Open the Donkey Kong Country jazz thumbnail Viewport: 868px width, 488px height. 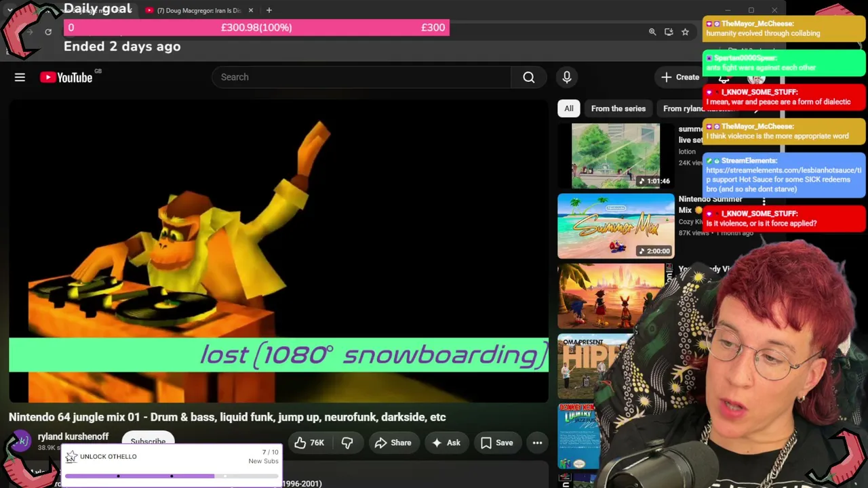(x=578, y=436)
